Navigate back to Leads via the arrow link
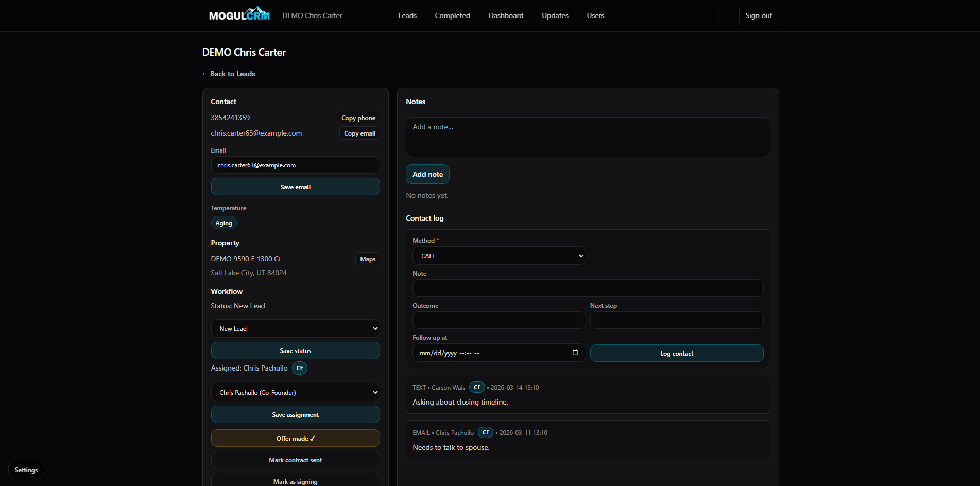Image resolution: width=980 pixels, height=486 pixels. pyautogui.click(x=228, y=74)
